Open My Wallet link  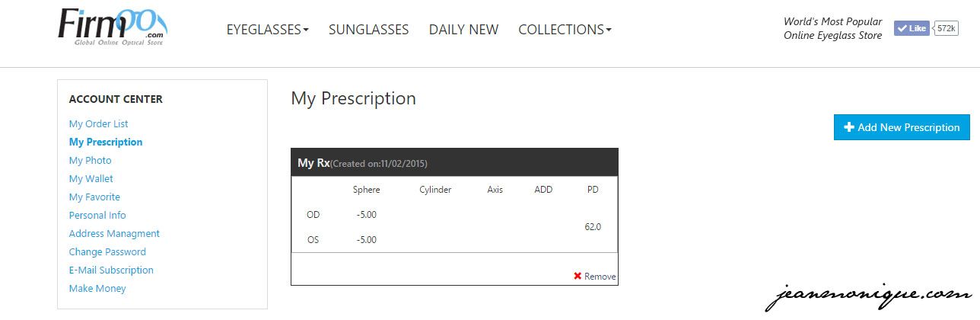click(x=91, y=178)
